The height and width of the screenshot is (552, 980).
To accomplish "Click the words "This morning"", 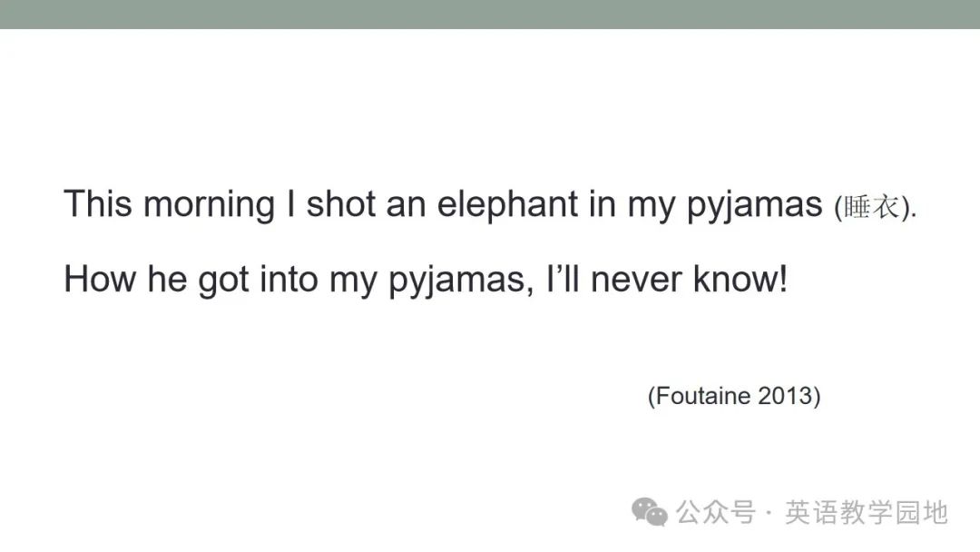I will tap(170, 204).
